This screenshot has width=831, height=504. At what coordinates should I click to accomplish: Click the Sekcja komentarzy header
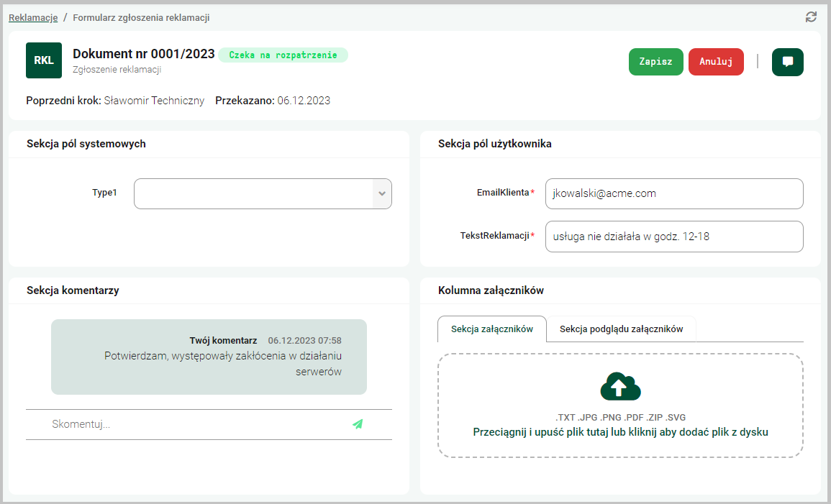point(73,290)
